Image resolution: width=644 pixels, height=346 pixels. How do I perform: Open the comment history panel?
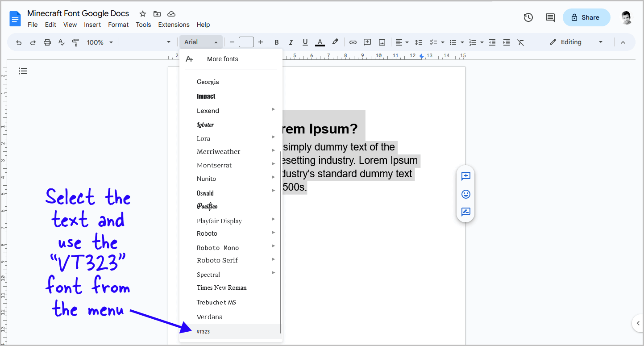(550, 17)
